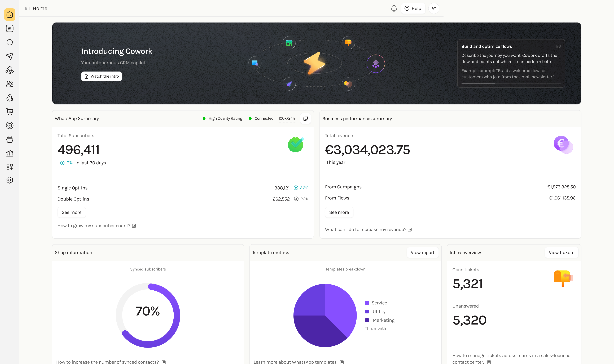Open the contacts people icon
The height and width of the screenshot is (364, 614).
click(10, 84)
